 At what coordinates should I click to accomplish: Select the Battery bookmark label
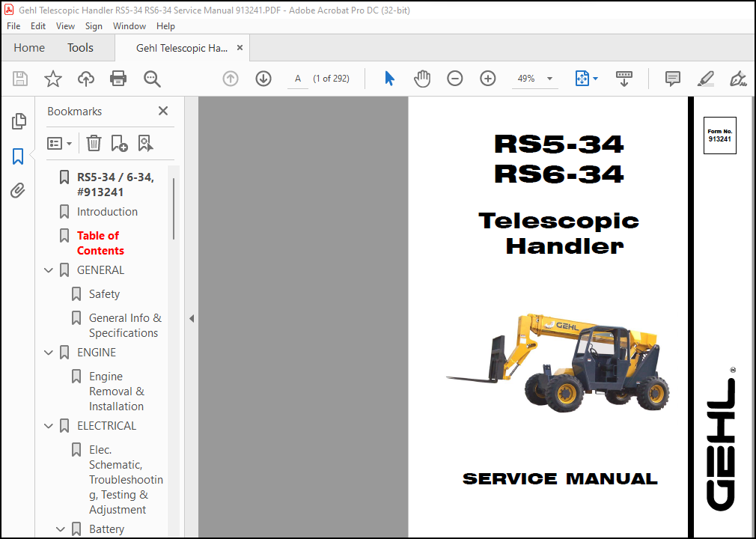[x=106, y=529]
